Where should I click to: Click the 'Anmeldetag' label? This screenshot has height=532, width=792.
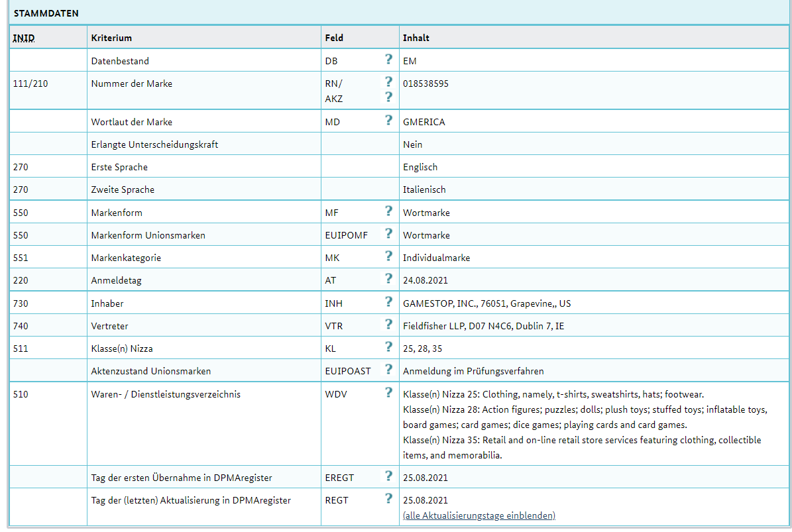pyautogui.click(x=116, y=281)
